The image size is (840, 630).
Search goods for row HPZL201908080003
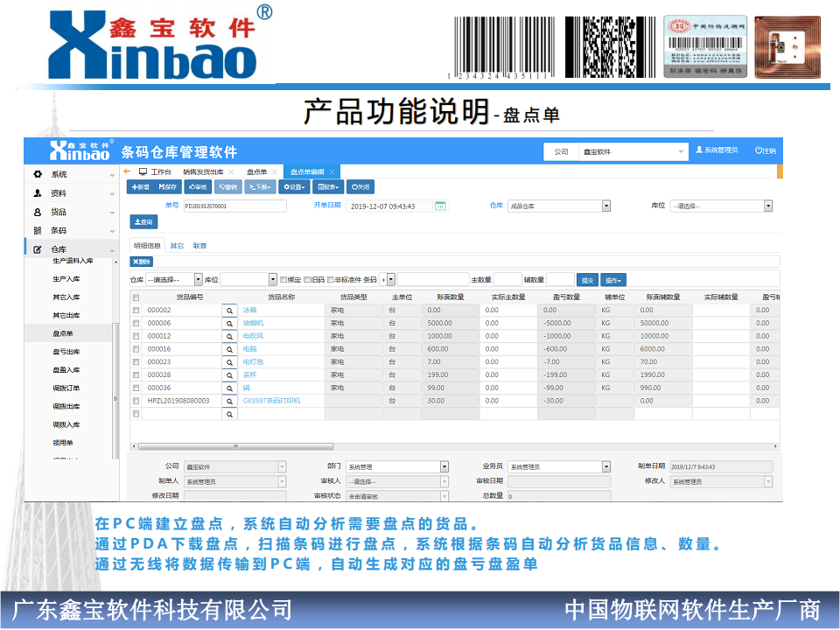pyautogui.click(x=229, y=402)
